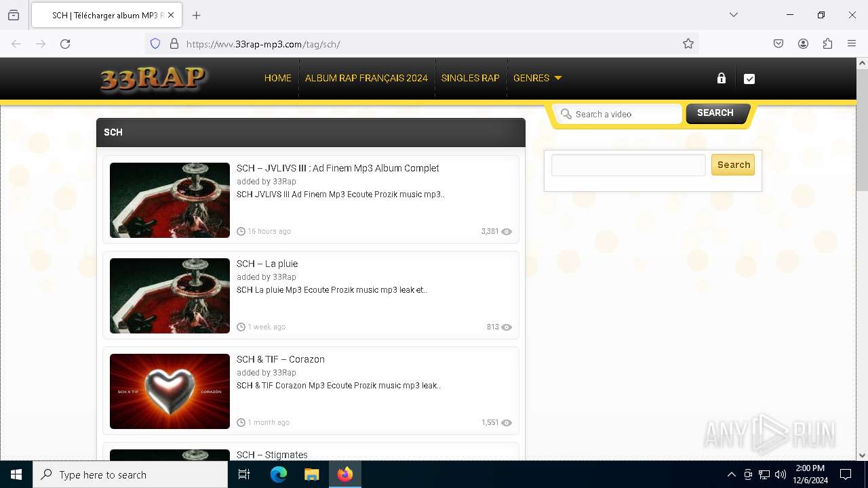The height and width of the screenshot is (488, 868).
Task: Open the SCH & TIF – Corazon link
Action: pos(280,359)
